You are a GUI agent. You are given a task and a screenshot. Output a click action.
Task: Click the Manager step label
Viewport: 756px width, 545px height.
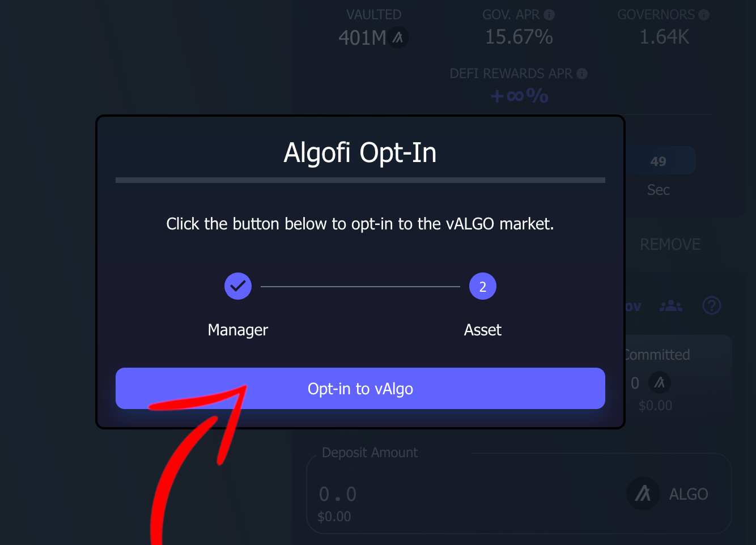coord(238,330)
